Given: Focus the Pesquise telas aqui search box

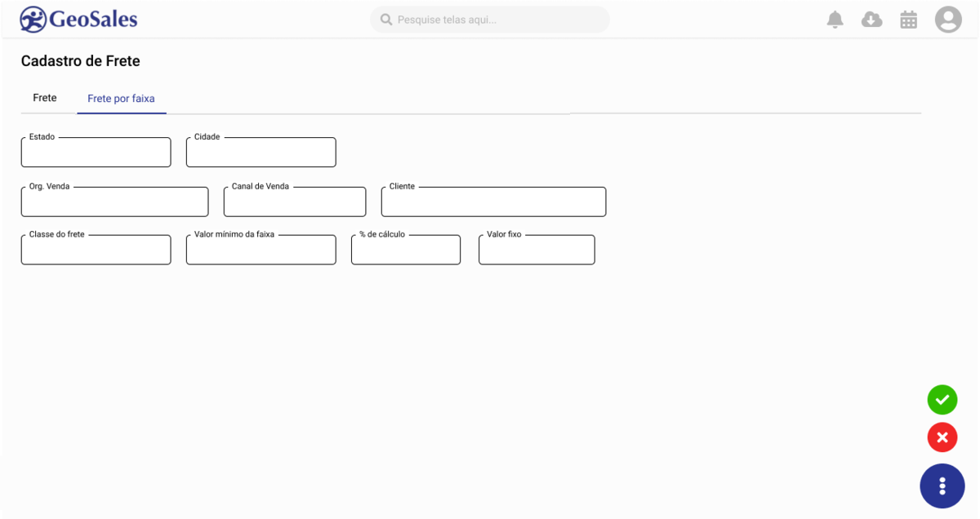Looking at the screenshot, I should [x=490, y=20].
